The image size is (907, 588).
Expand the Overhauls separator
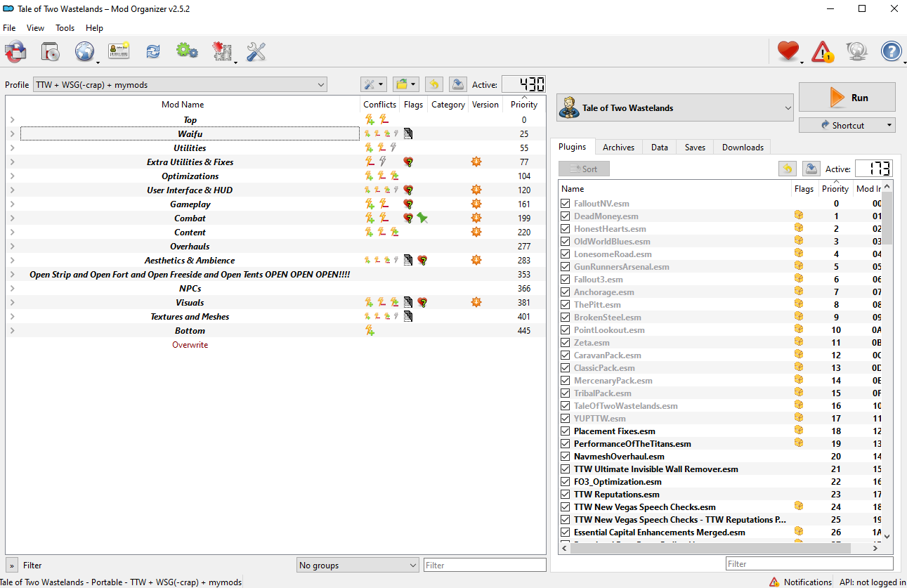pos(12,246)
